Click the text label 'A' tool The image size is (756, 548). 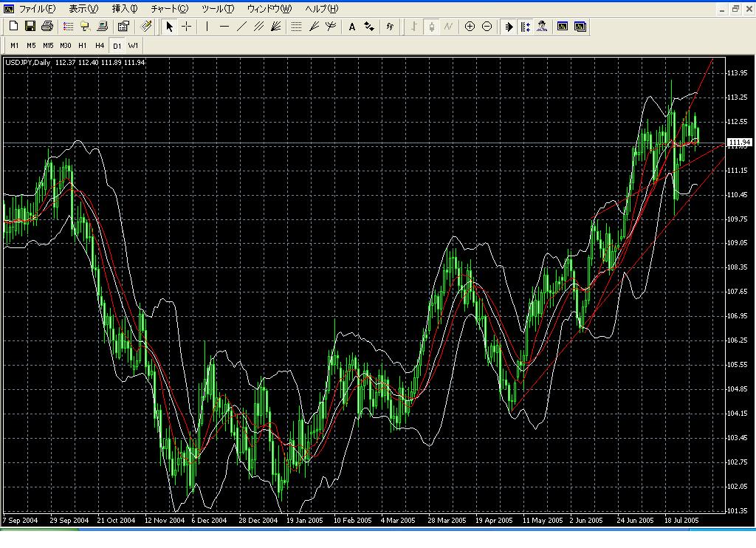point(352,27)
